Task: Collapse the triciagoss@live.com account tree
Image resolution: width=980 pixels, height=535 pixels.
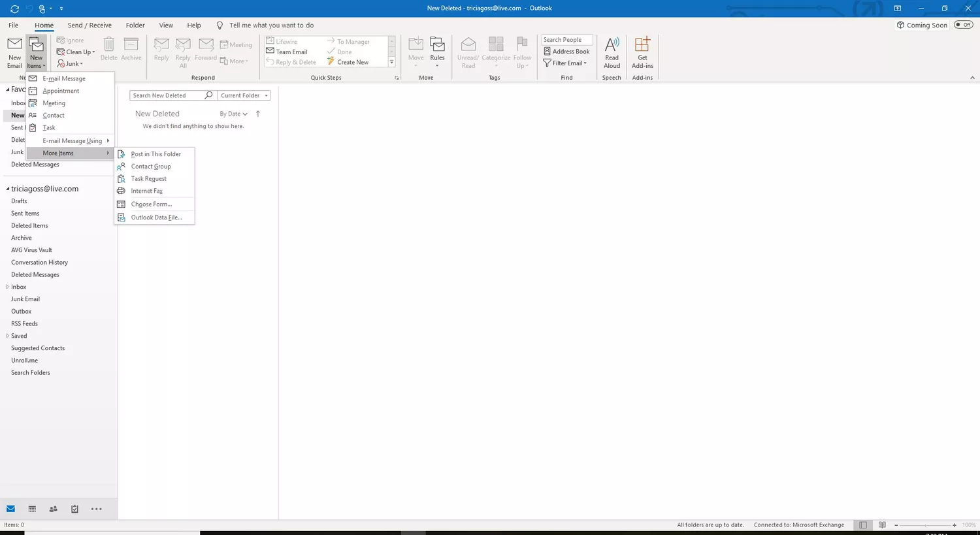Action: click(8, 189)
